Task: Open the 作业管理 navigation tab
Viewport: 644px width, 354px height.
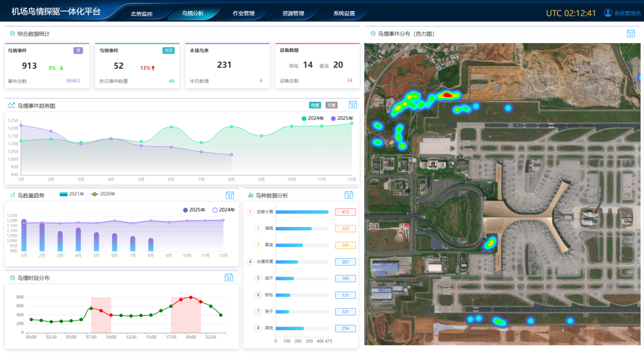Action: click(x=243, y=14)
